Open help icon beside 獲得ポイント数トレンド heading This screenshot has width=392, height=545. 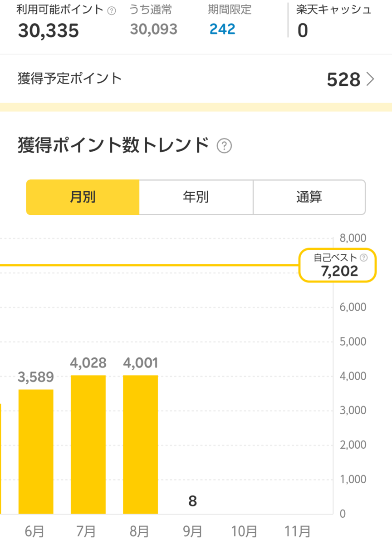(x=225, y=146)
